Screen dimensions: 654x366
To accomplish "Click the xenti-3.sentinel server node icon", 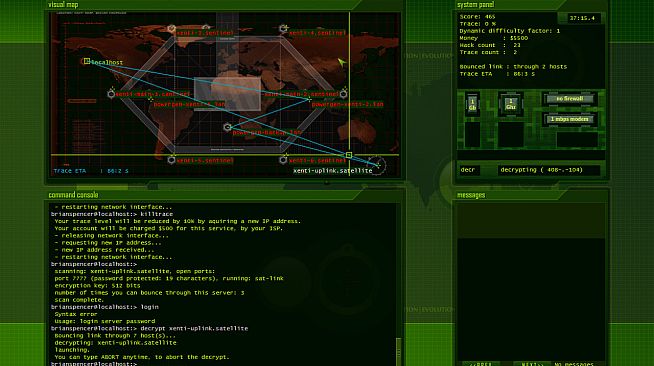I will point(171,29).
